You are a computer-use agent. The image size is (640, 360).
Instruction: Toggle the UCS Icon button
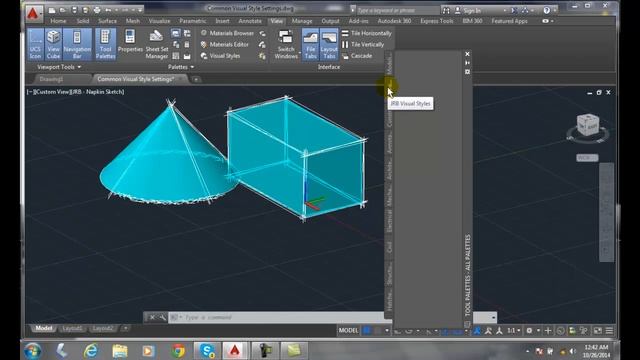click(x=36, y=44)
